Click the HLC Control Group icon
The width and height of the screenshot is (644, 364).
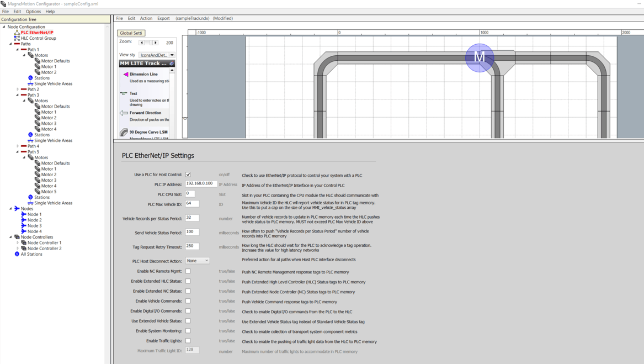point(17,38)
